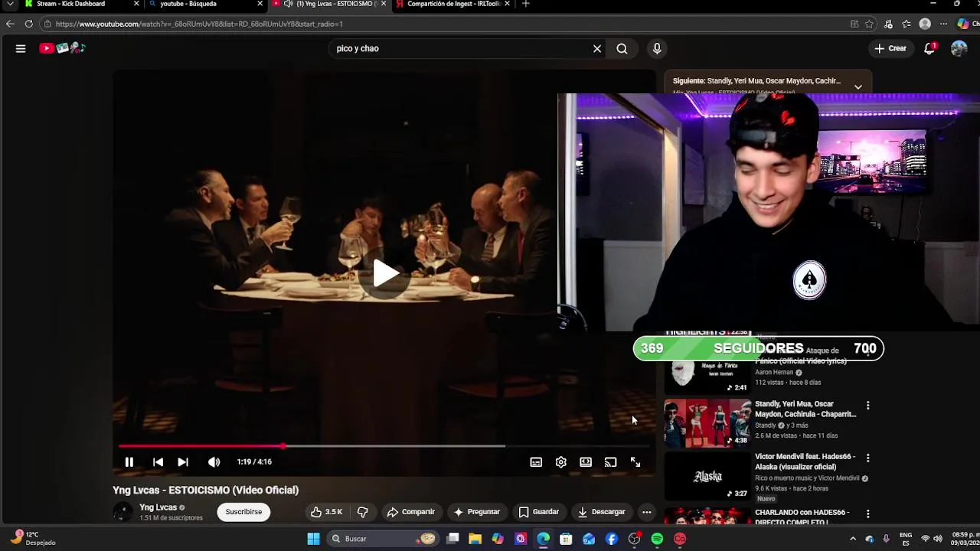The image size is (980, 551).
Task: Open YouTube account avatar menu
Action: pyautogui.click(x=959, y=48)
